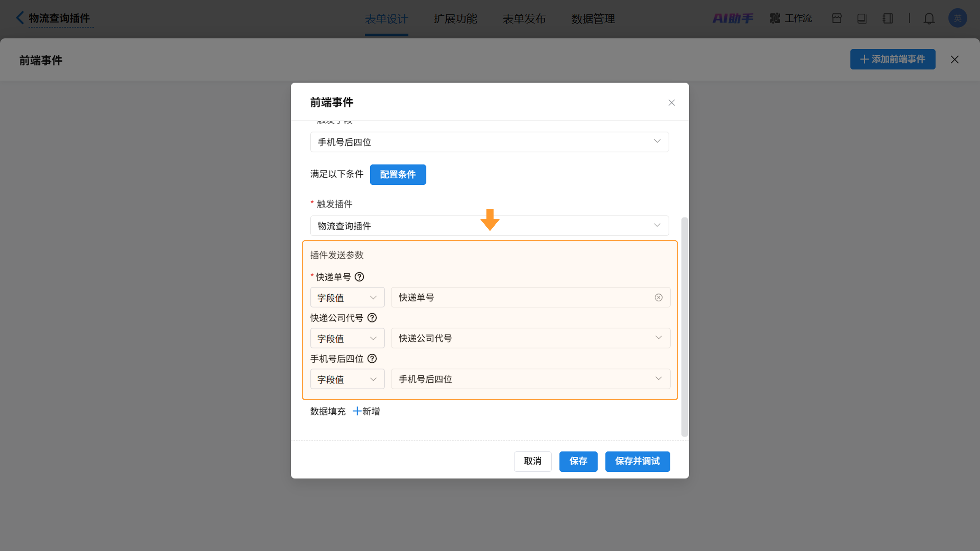The image size is (980, 551).
Task: Switch to 扩展功能 tab
Action: [455, 19]
